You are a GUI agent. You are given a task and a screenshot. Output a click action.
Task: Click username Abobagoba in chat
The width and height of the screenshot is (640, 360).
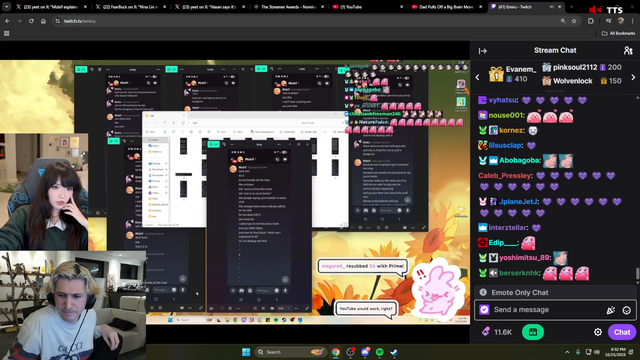click(519, 160)
